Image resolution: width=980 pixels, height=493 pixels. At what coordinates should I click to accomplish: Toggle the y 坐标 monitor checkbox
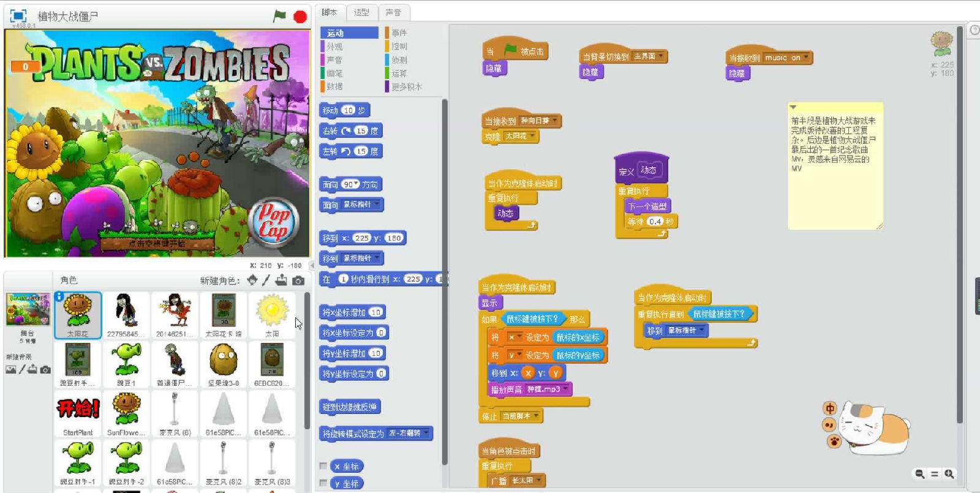[323, 483]
